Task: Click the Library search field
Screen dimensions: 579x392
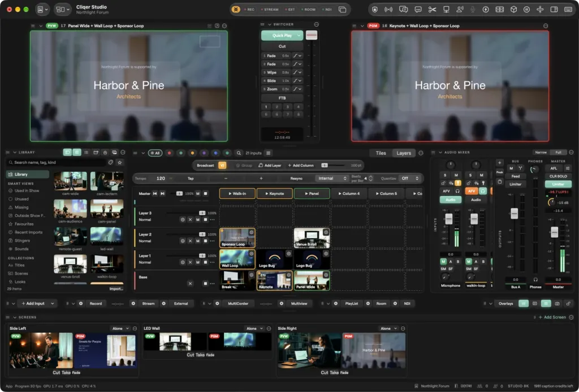Action: point(56,162)
